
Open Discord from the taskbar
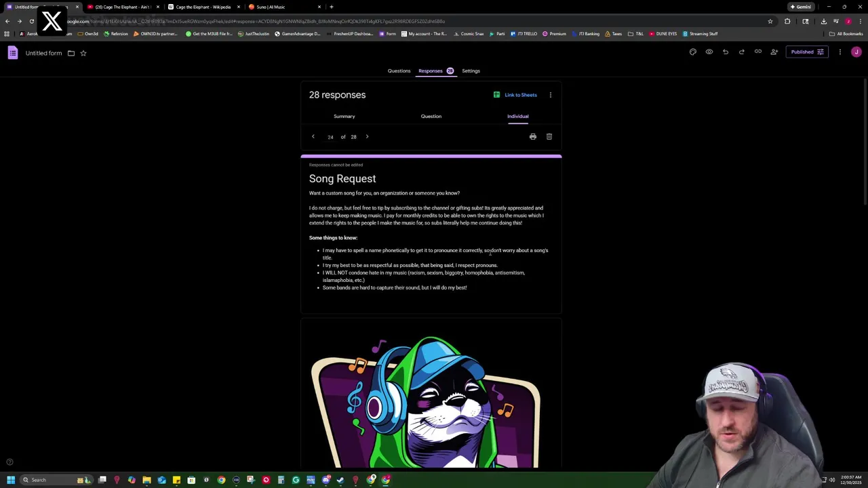coord(325,480)
